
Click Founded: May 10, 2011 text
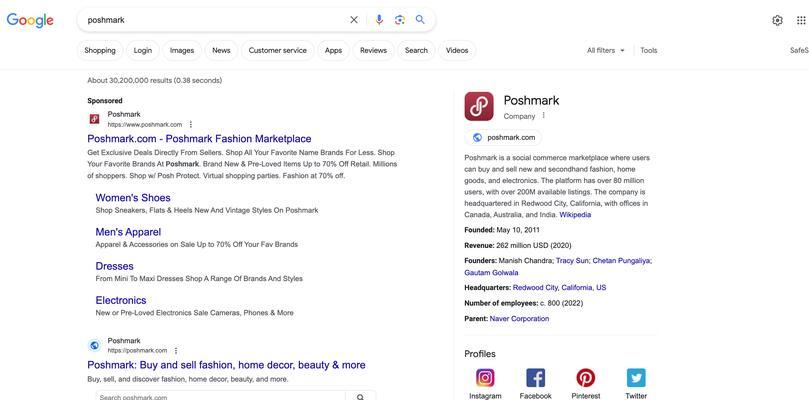[502, 230]
